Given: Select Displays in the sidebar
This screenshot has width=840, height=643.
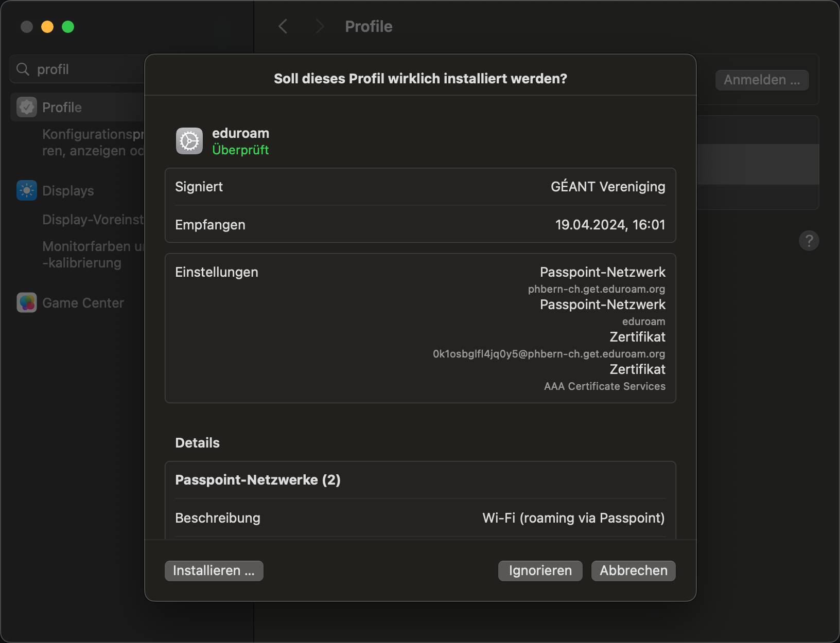Looking at the screenshot, I should [68, 190].
